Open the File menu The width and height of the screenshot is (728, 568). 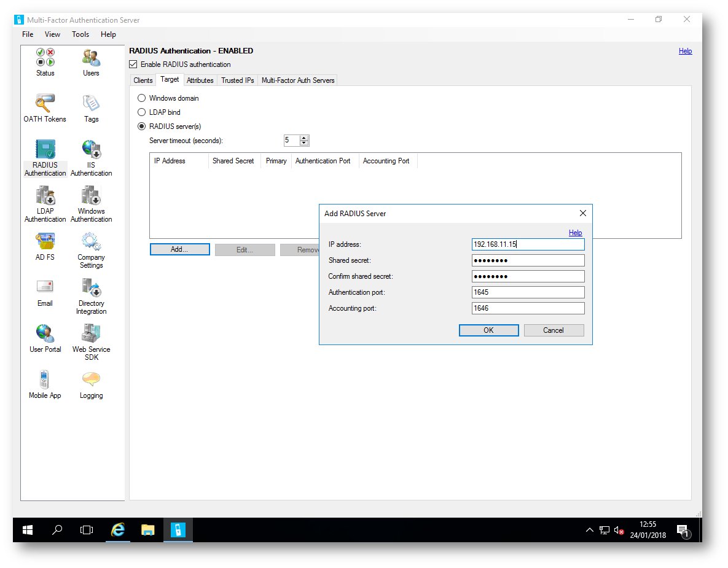pyautogui.click(x=28, y=34)
